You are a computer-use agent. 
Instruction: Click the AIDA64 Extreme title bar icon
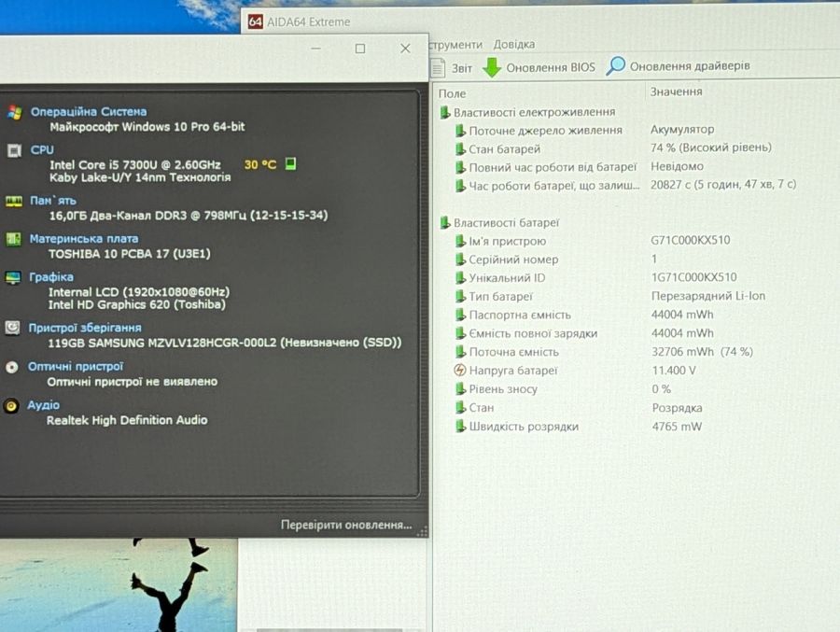tap(256, 22)
